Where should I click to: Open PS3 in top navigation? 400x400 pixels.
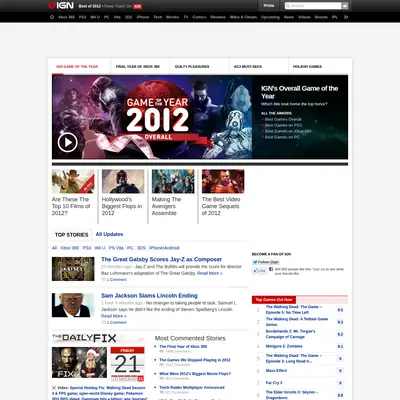click(82, 17)
